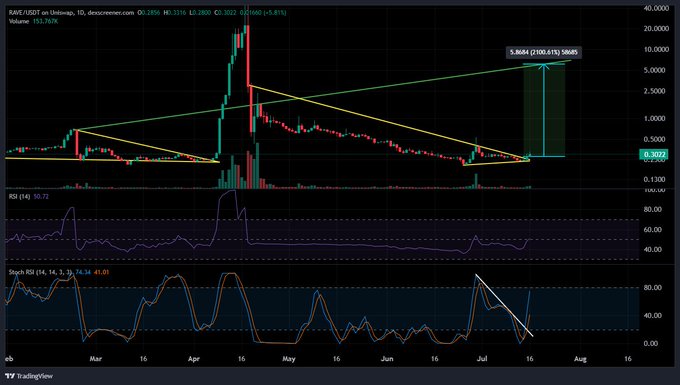Click the 10.0000 price scale label

656,49
